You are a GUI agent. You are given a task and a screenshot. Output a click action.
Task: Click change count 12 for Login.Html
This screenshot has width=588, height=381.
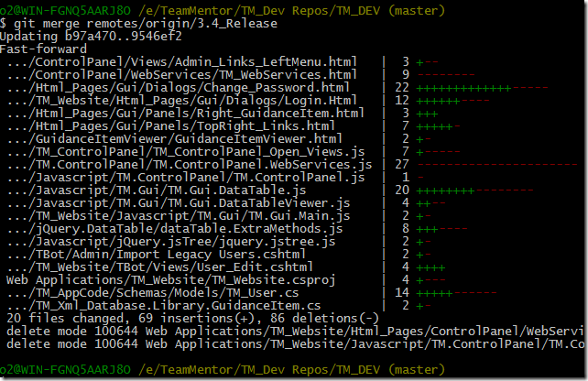click(x=402, y=101)
